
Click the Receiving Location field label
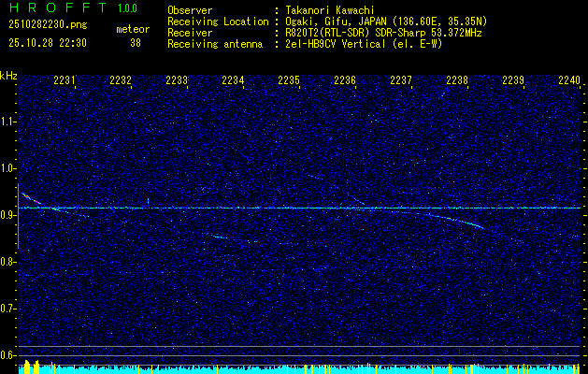pos(218,22)
